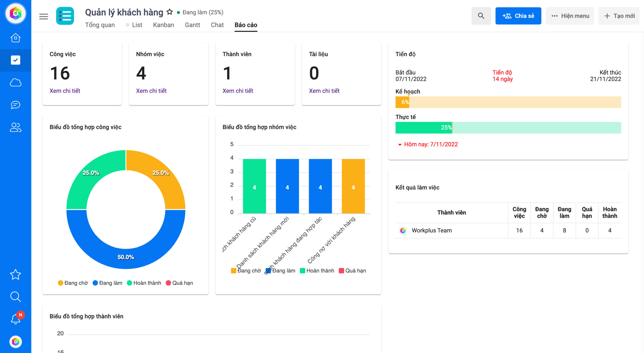Click the orange 25.0% donut segment
The image size is (644, 353).
click(161, 173)
